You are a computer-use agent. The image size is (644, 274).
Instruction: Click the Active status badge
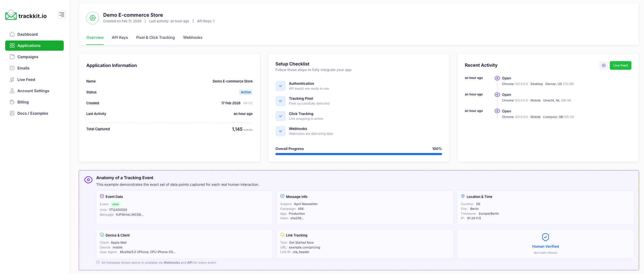[245, 92]
